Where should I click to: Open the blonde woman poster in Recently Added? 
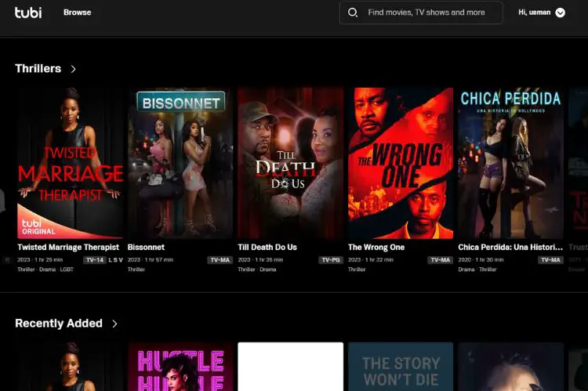pyautogui.click(x=510, y=367)
